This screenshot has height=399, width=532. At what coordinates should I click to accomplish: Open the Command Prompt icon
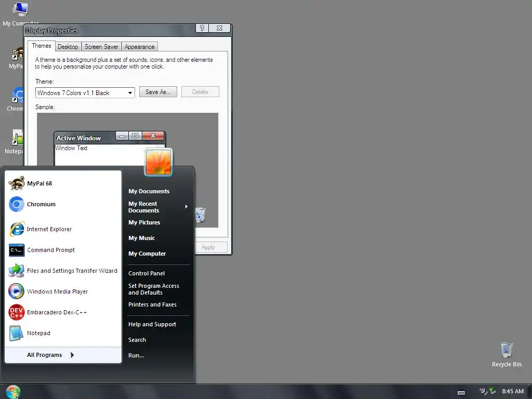(x=16, y=250)
